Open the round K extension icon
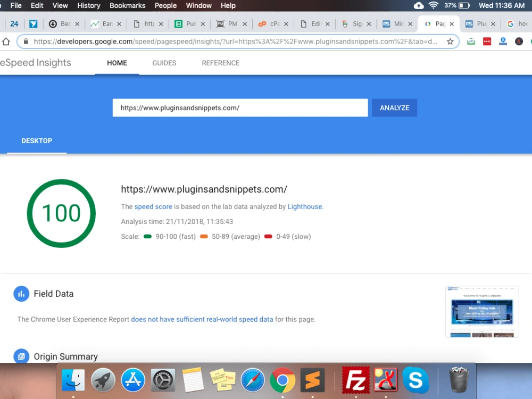Image resolution: width=532 pixels, height=399 pixels. click(519, 41)
